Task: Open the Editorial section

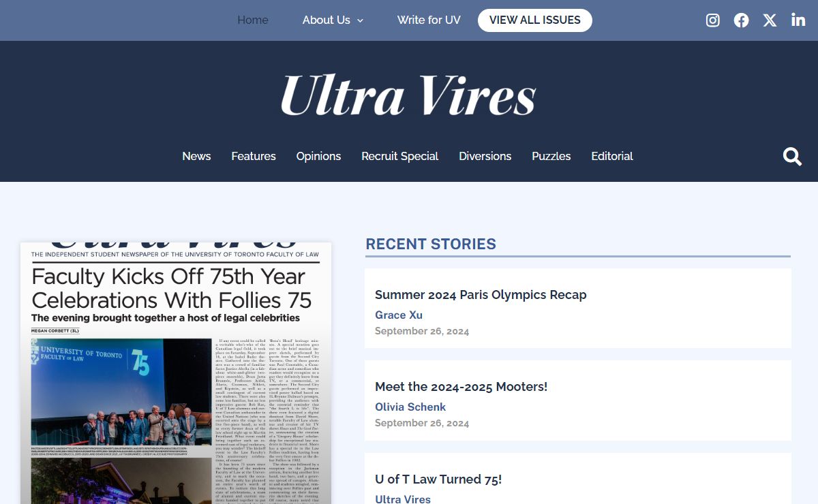Action: (x=612, y=156)
